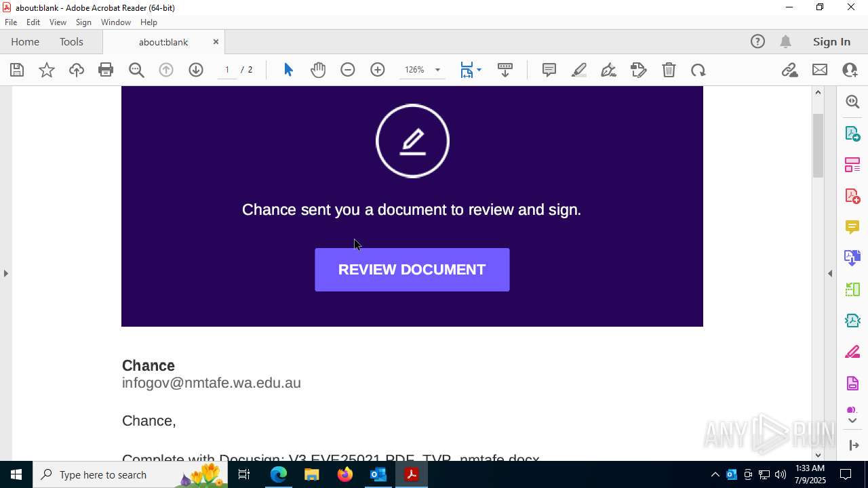Choose the Selection arrow tool
Screen dimensions: 868x488
(288, 70)
